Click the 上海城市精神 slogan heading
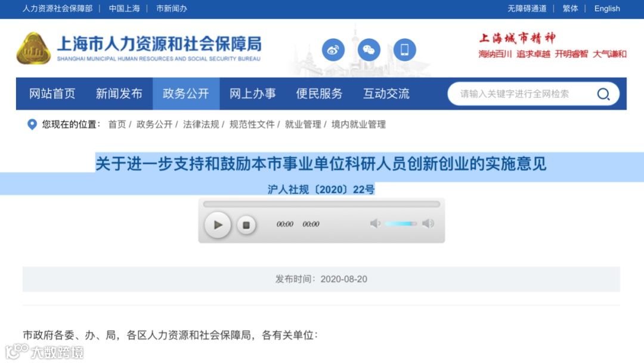The height and width of the screenshot is (364, 644). [x=518, y=38]
